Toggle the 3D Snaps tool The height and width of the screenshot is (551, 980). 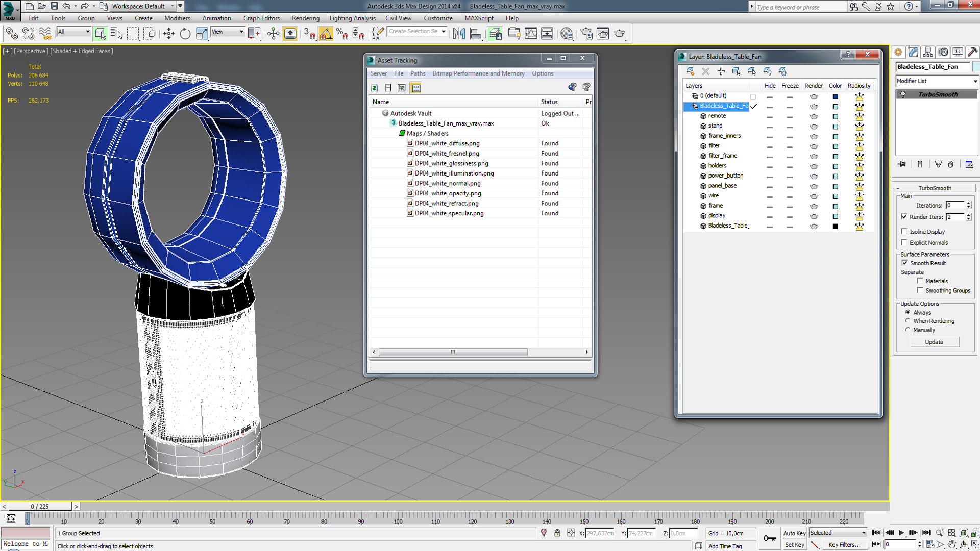point(309,34)
